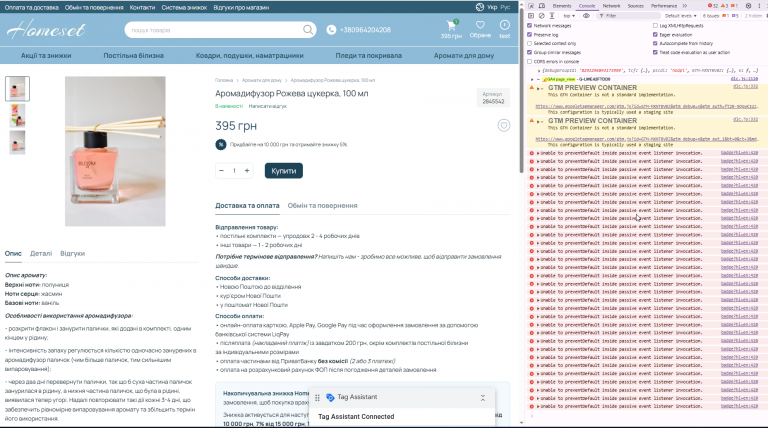Expand the debugGroupId object entry
This screenshot has height=428, width=768.
coord(539,71)
